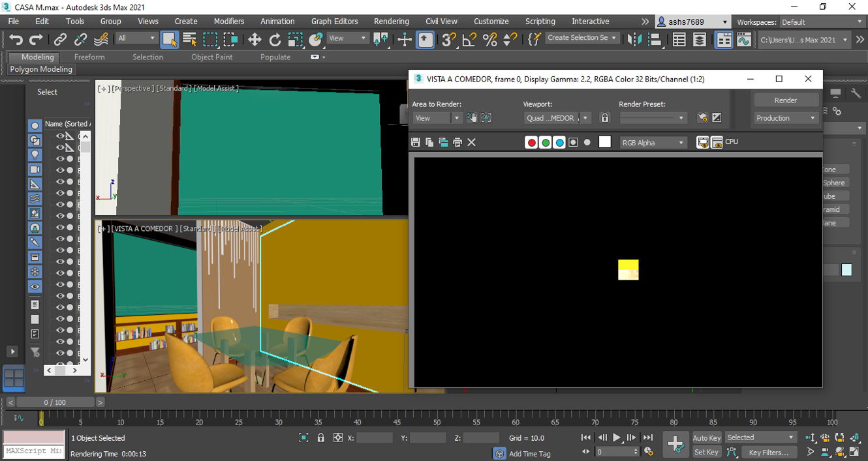Open the RGB Alpha channel dropdown
868x461 pixels.
(x=653, y=143)
